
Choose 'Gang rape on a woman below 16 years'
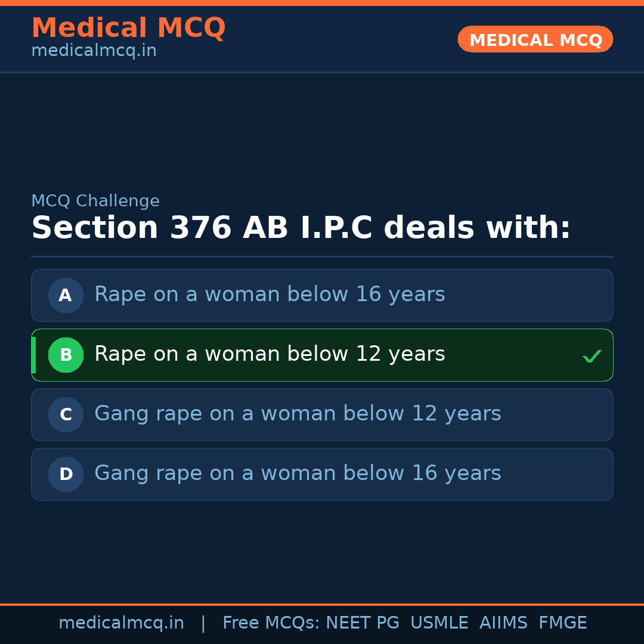298,473
